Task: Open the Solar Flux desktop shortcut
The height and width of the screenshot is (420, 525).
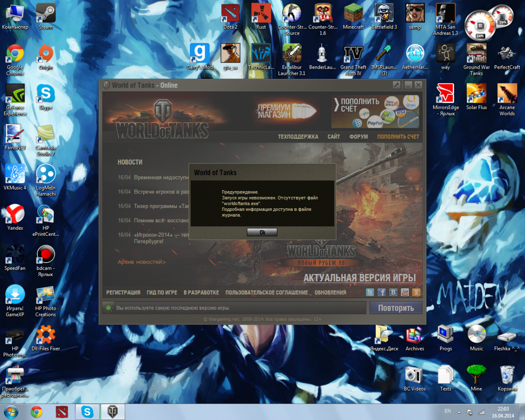Action: point(476,97)
